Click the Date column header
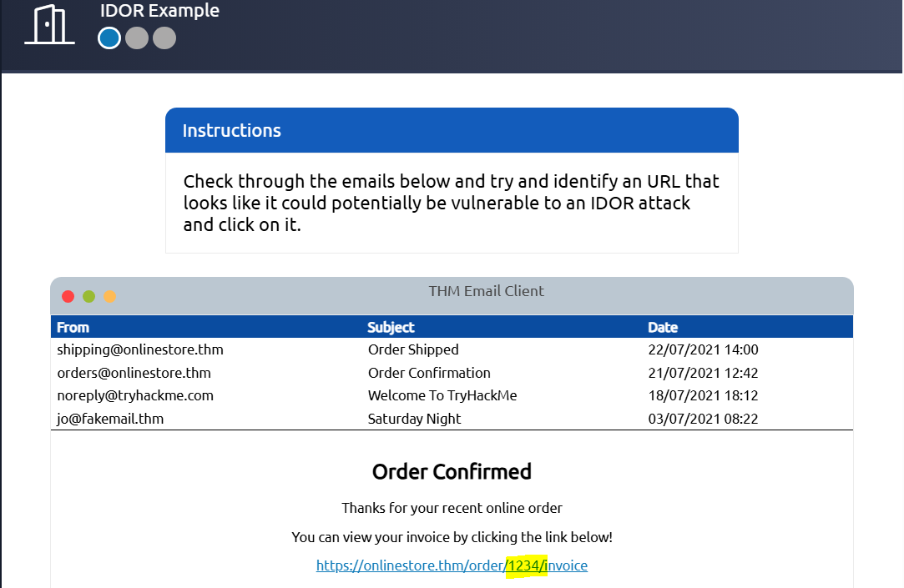The height and width of the screenshot is (588, 904). point(663,327)
